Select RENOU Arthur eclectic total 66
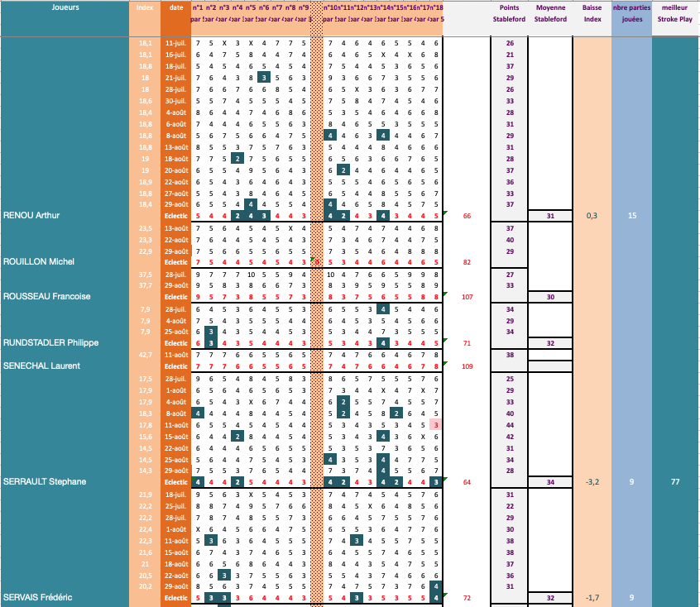The height and width of the screenshot is (607, 700). [x=467, y=216]
